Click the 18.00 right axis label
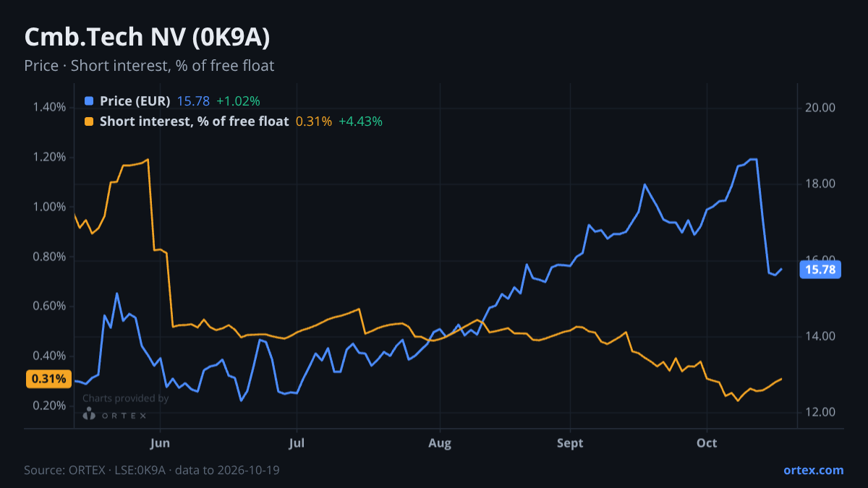The image size is (868, 488). click(x=820, y=184)
